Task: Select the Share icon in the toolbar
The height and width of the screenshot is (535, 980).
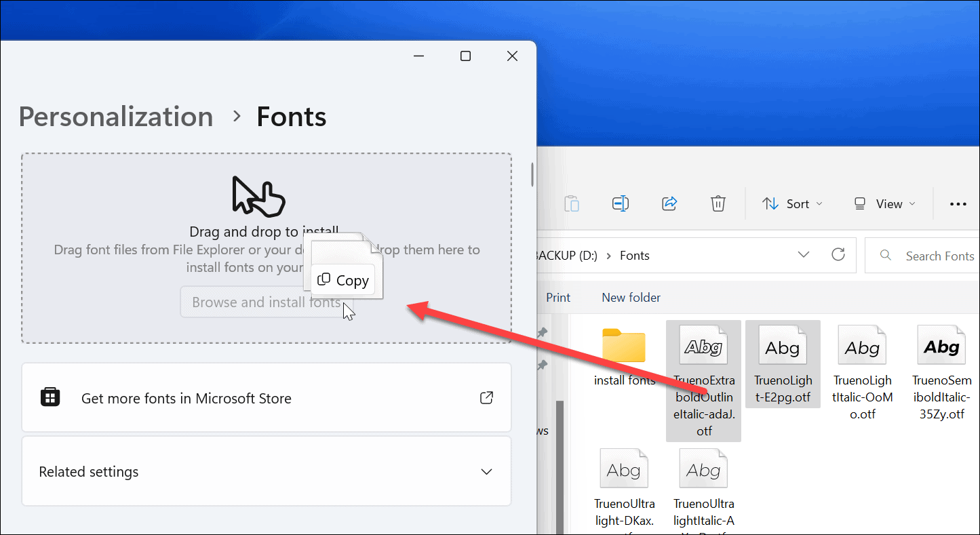Action: 669,203
